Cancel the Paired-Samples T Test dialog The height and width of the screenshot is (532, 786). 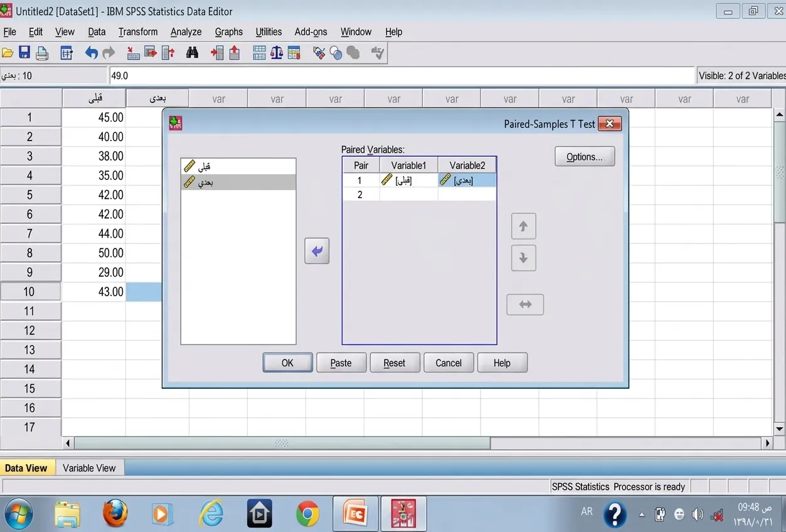coord(449,363)
